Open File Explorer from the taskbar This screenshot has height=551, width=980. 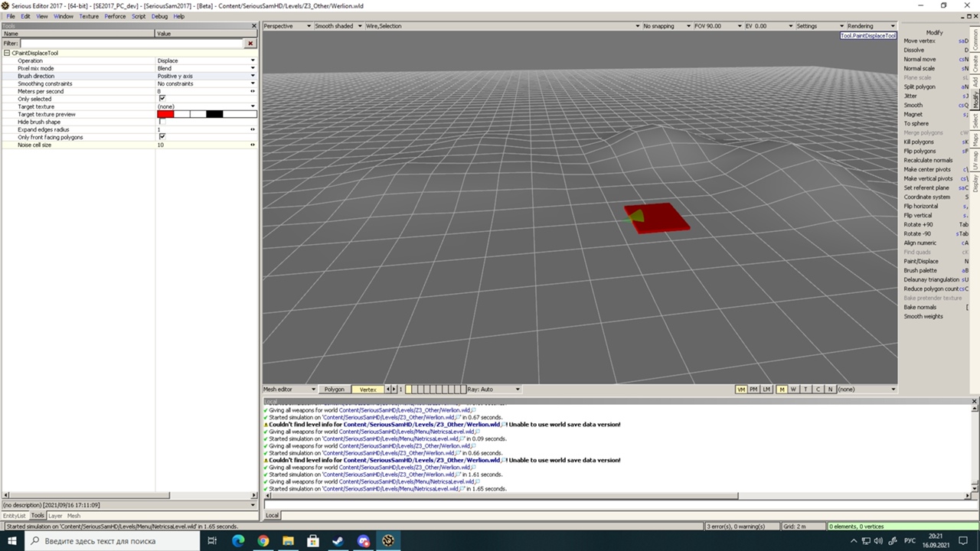[x=288, y=540]
